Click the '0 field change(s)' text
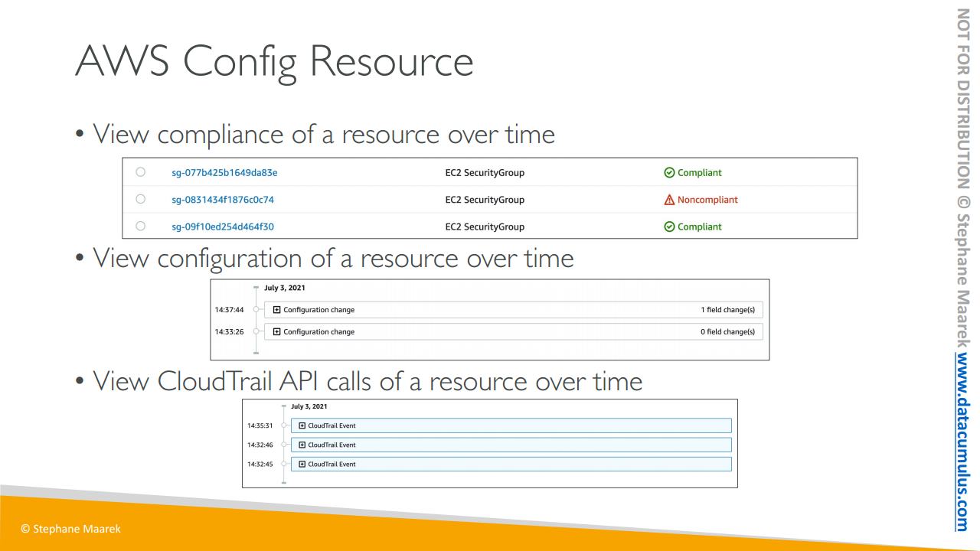 click(727, 331)
